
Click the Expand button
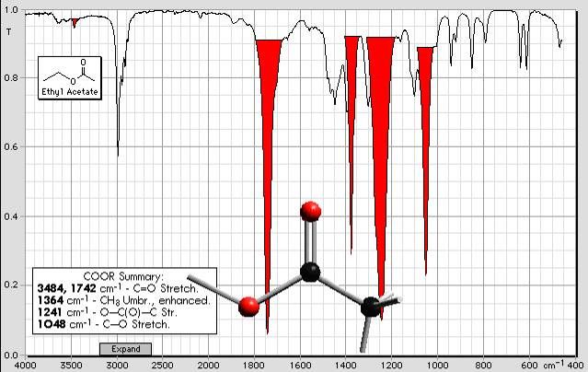(126, 349)
